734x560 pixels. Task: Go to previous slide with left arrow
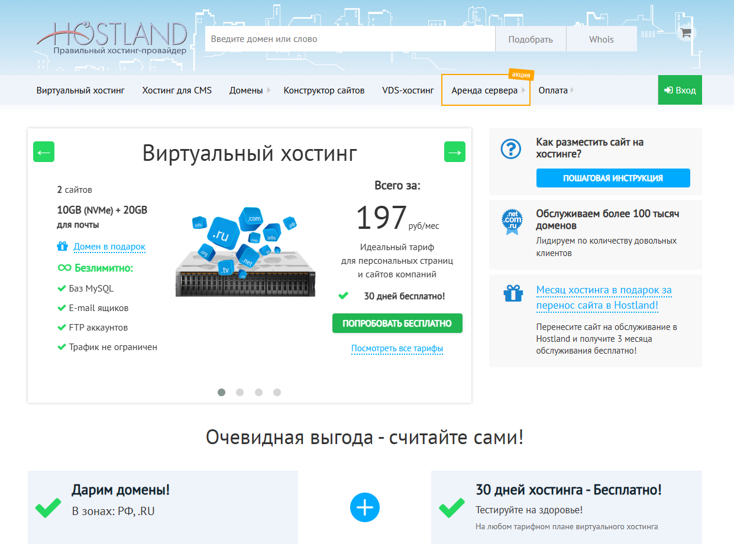[x=44, y=152]
